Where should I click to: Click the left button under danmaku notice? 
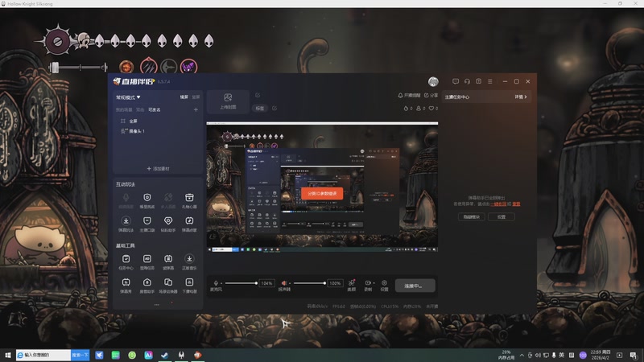[471, 216]
